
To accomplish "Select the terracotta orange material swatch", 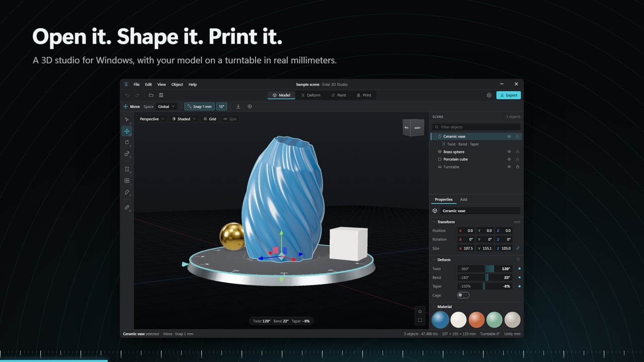I will [x=476, y=319].
